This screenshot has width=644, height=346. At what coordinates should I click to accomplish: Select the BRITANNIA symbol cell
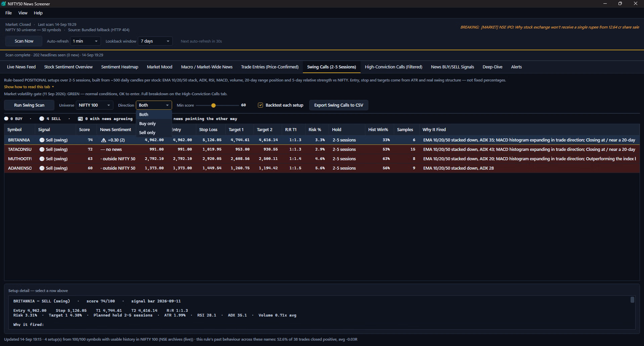point(19,140)
